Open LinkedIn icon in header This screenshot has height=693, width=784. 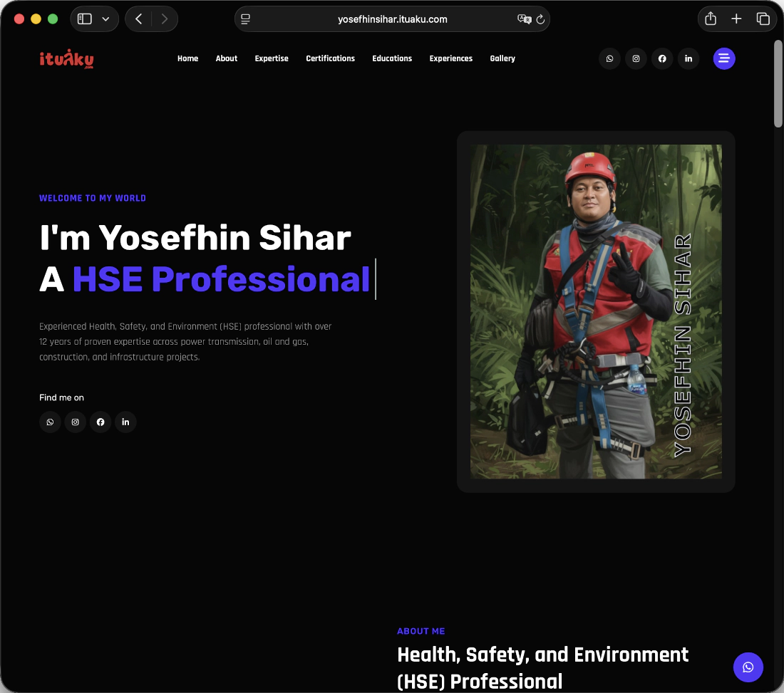[x=688, y=59]
